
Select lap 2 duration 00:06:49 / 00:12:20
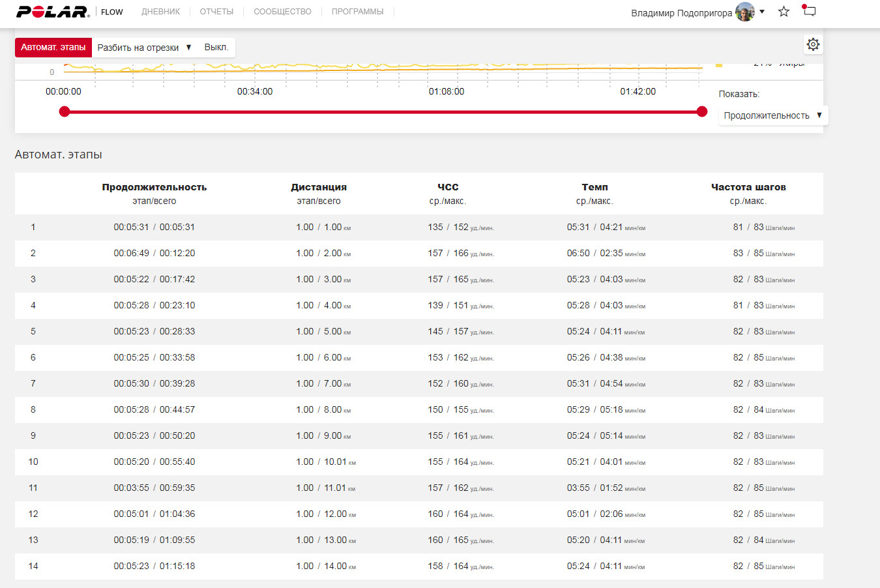point(154,253)
